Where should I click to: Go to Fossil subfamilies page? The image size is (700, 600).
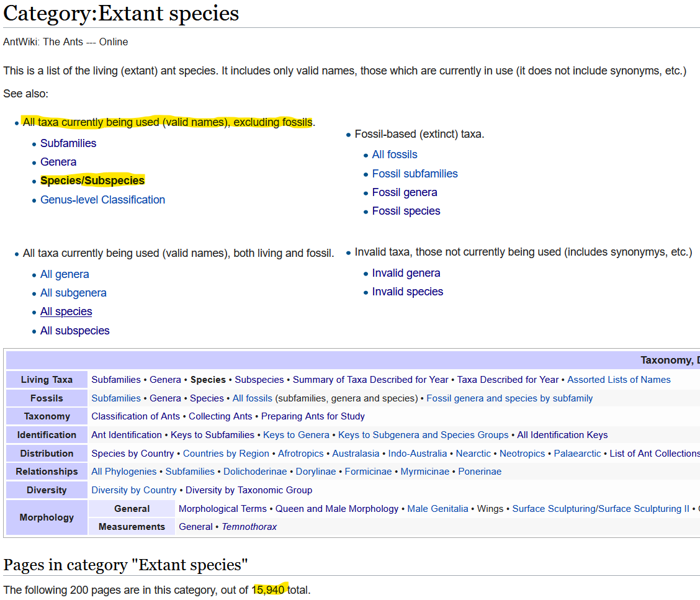tap(415, 174)
